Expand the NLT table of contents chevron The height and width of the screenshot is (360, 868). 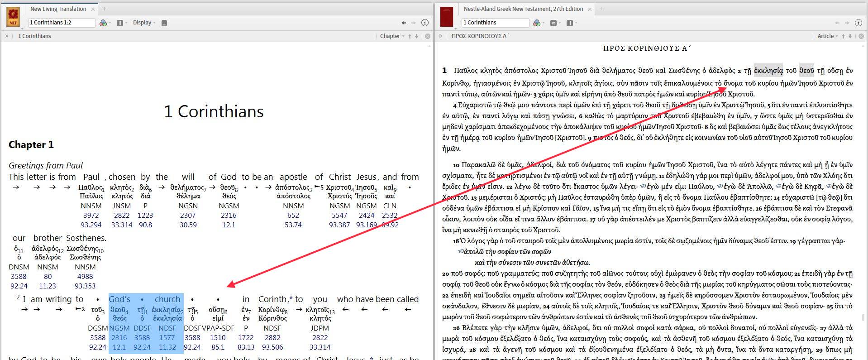[x=7, y=36]
